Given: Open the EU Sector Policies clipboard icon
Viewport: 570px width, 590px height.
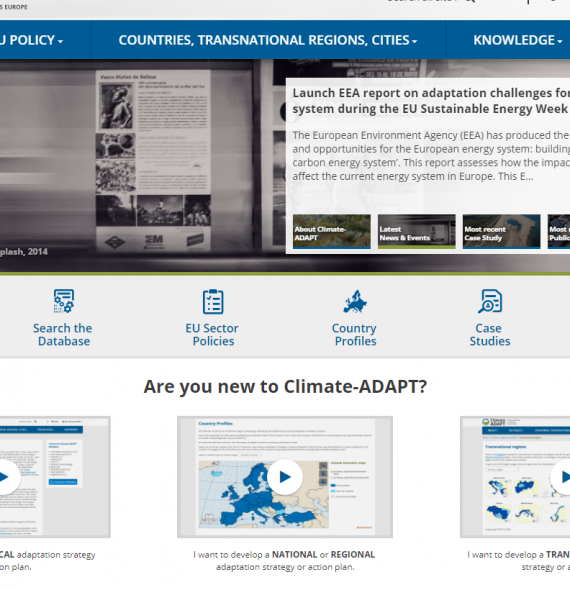Looking at the screenshot, I should (x=213, y=301).
